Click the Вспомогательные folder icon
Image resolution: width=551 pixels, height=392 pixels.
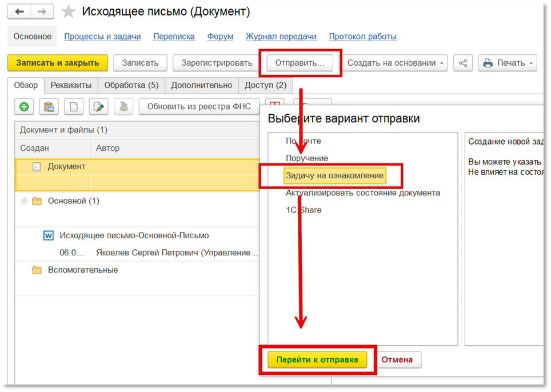point(37,270)
